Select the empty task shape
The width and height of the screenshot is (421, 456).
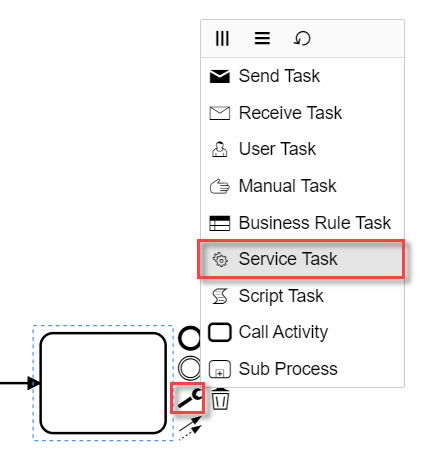103,383
